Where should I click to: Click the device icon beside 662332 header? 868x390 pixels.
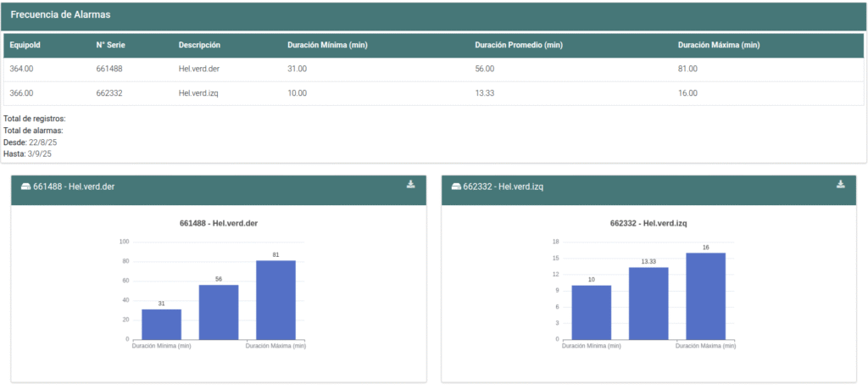tap(456, 187)
